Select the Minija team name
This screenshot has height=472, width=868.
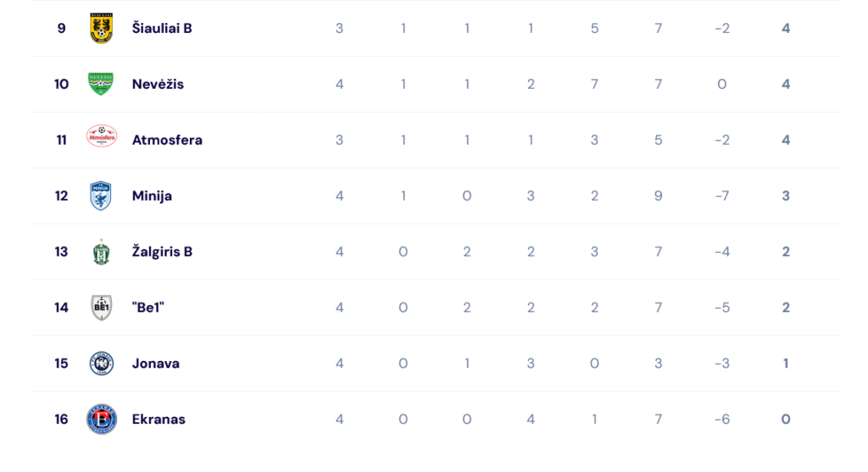click(x=152, y=196)
